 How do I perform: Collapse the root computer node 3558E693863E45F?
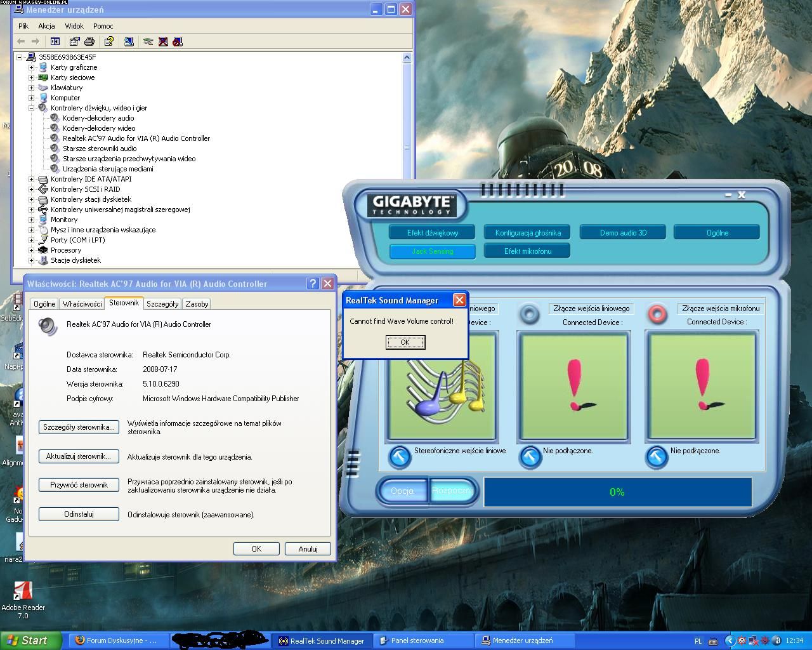pyautogui.click(x=20, y=57)
